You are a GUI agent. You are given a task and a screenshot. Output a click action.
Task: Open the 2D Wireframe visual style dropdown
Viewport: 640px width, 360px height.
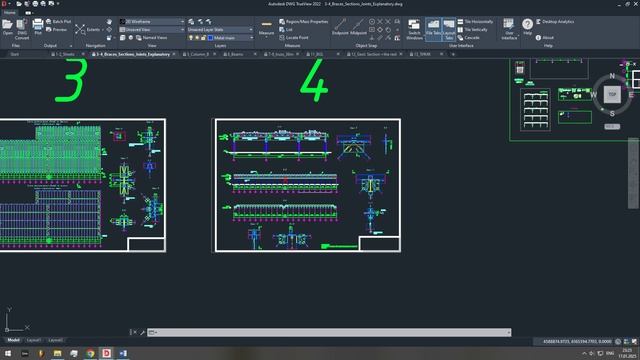pos(151,21)
